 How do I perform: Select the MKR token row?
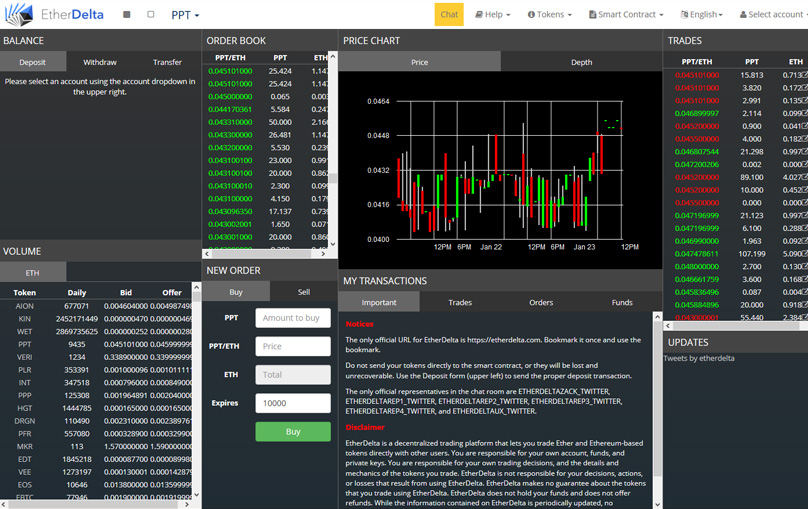pos(96,447)
